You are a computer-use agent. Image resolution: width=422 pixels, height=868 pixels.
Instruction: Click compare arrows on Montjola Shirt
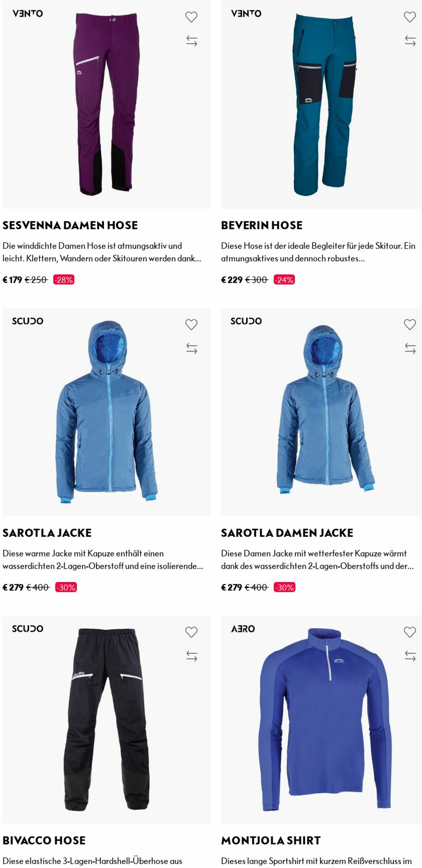(x=410, y=656)
